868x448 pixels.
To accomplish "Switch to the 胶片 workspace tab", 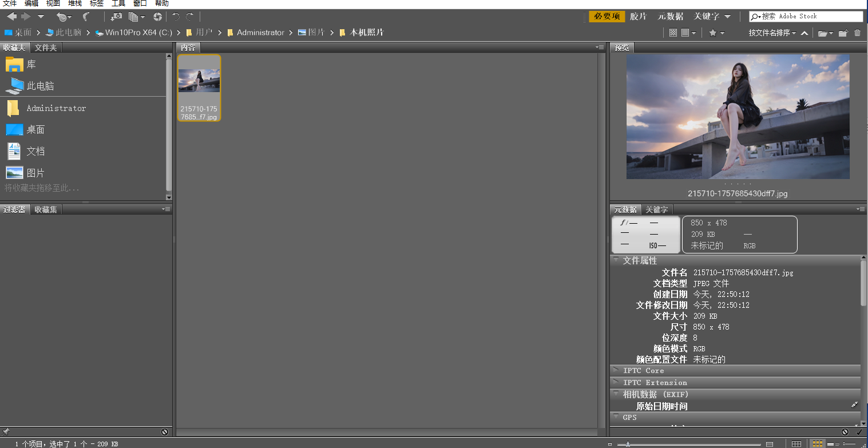I will point(639,16).
